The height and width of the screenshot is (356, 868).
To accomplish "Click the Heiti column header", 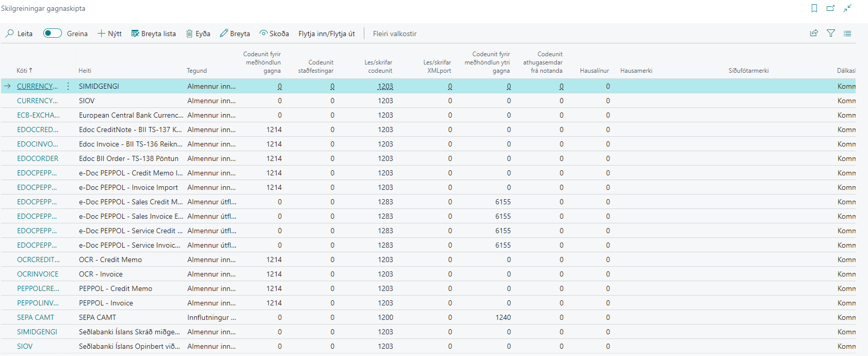I will [x=85, y=71].
